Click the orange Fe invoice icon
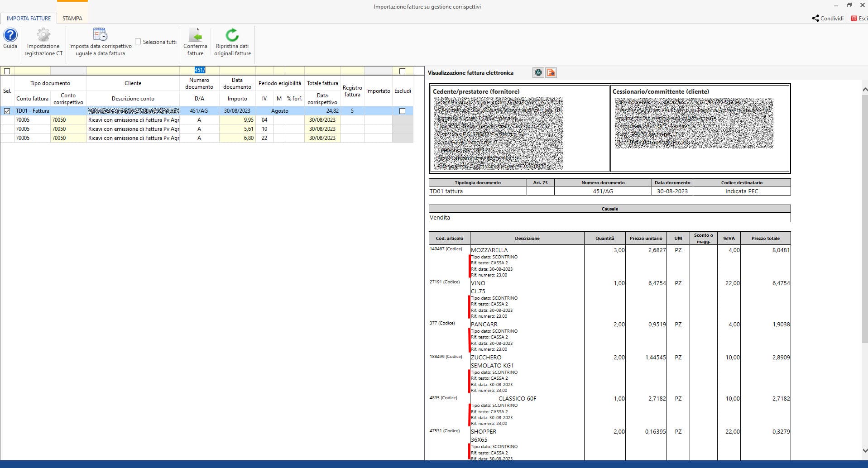Image resolution: width=868 pixels, height=468 pixels. (551, 72)
